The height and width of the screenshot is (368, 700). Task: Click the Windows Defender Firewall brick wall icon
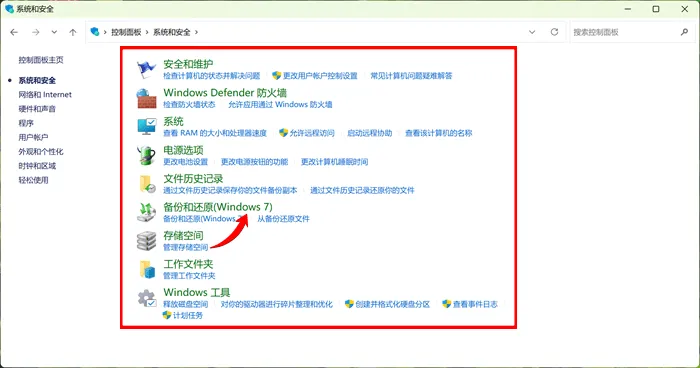point(146,98)
